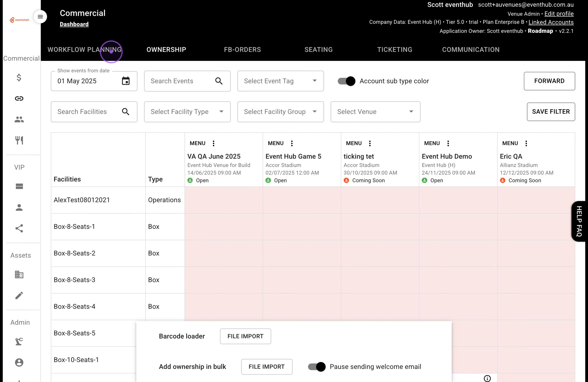Image resolution: width=588 pixels, height=382 pixels.
Task: Click the SAVE FILTER button
Action: [551, 112]
